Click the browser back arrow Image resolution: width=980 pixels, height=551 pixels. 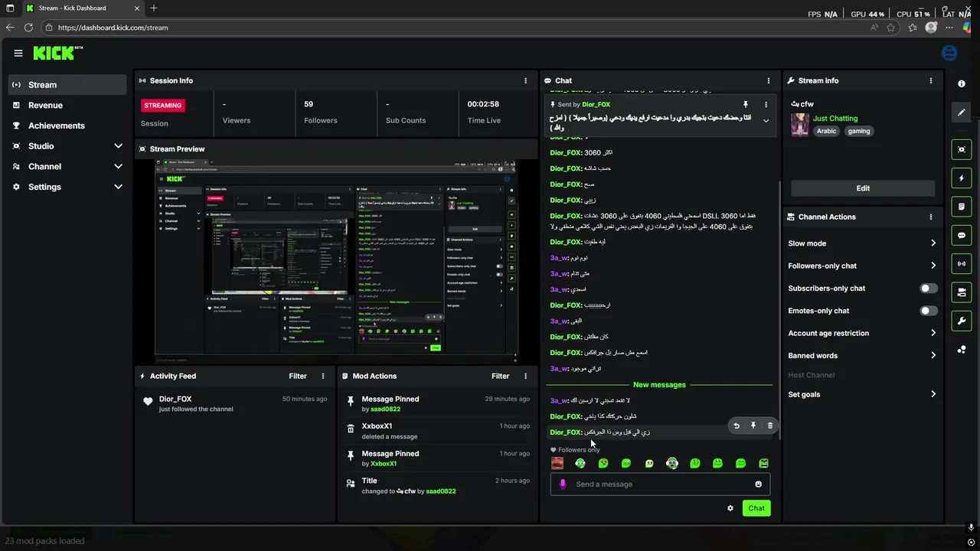[10, 27]
